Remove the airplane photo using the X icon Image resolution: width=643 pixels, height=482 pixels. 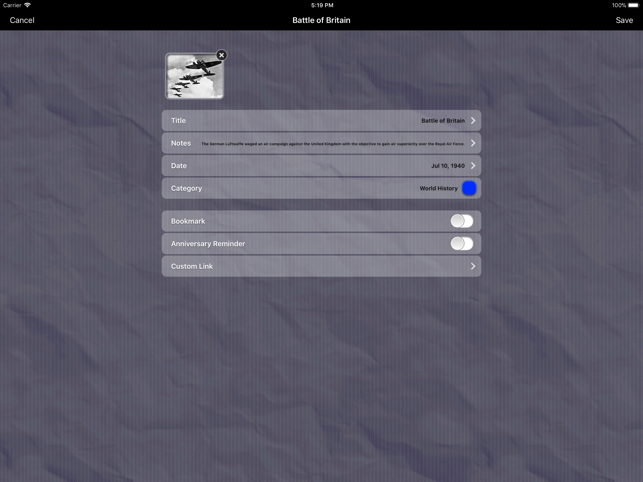(x=221, y=55)
